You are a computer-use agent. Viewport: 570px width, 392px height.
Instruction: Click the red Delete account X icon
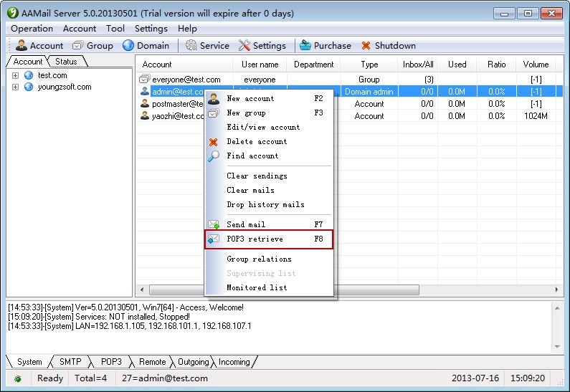214,142
